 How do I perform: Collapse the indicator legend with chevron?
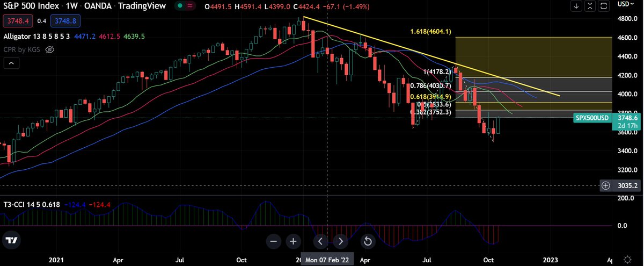coord(11,63)
